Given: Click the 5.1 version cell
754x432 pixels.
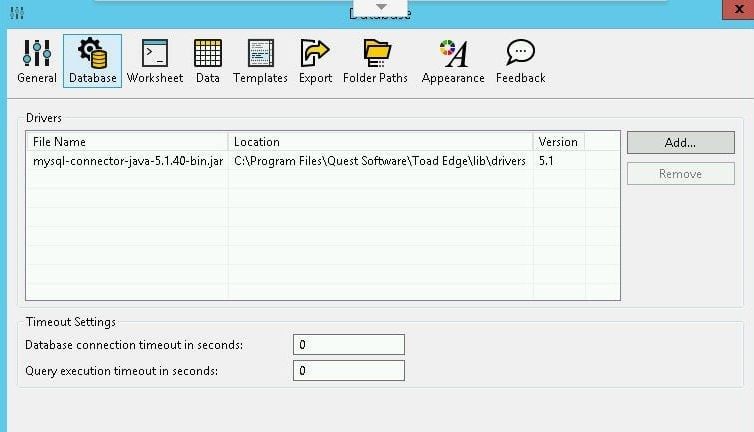Looking at the screenshot, I should click(559, 161).
